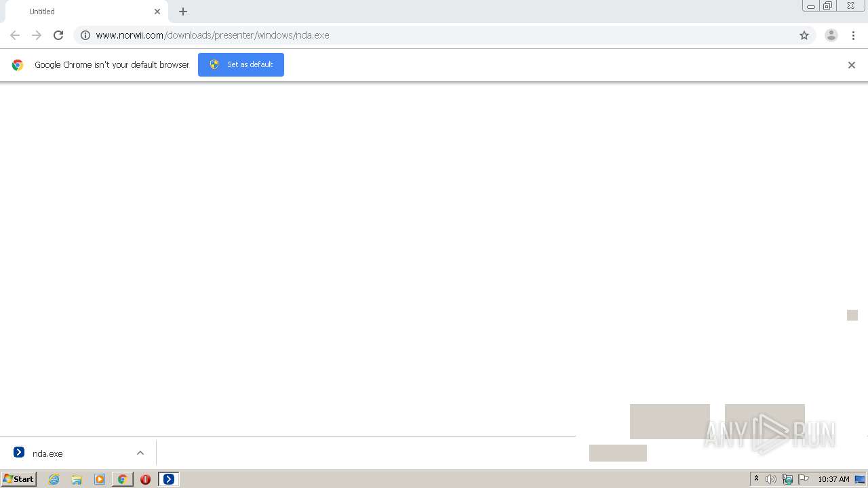Image resolution: width=868 pixels, height=488 pixels.
Task: Click the 10:37 AM clock
Action: tap(833, 479)
